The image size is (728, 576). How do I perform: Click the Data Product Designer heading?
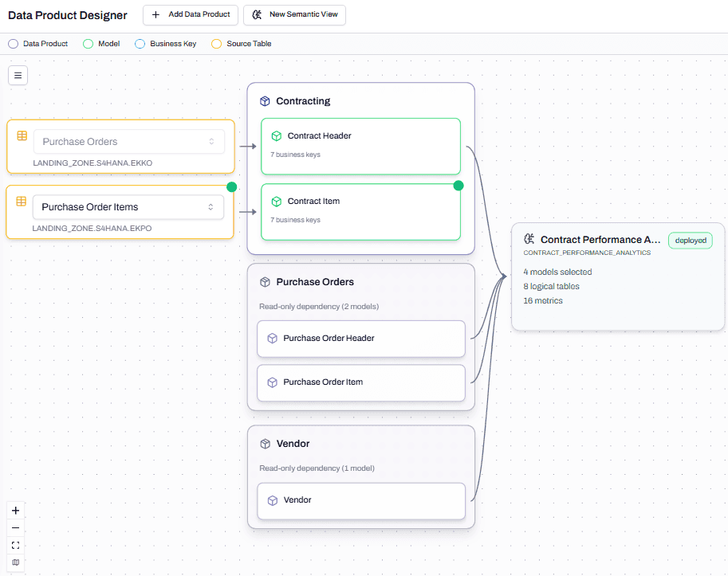coord(67,15)
